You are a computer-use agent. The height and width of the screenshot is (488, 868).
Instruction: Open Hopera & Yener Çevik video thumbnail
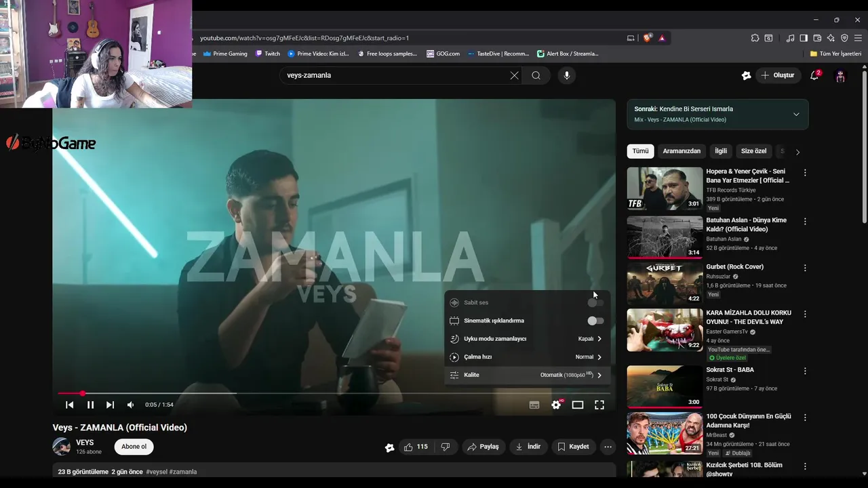665,188
